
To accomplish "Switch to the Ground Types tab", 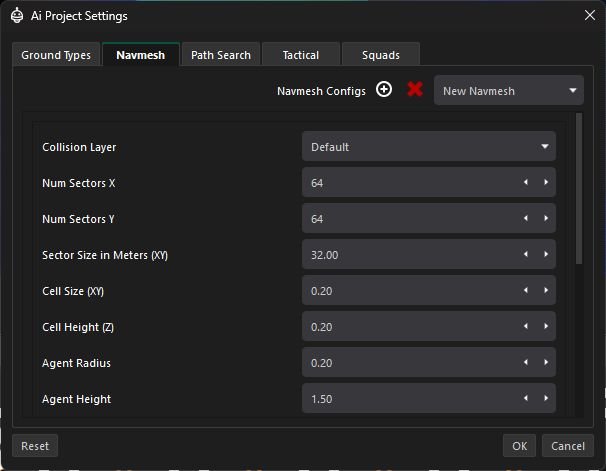I will 56,55.
